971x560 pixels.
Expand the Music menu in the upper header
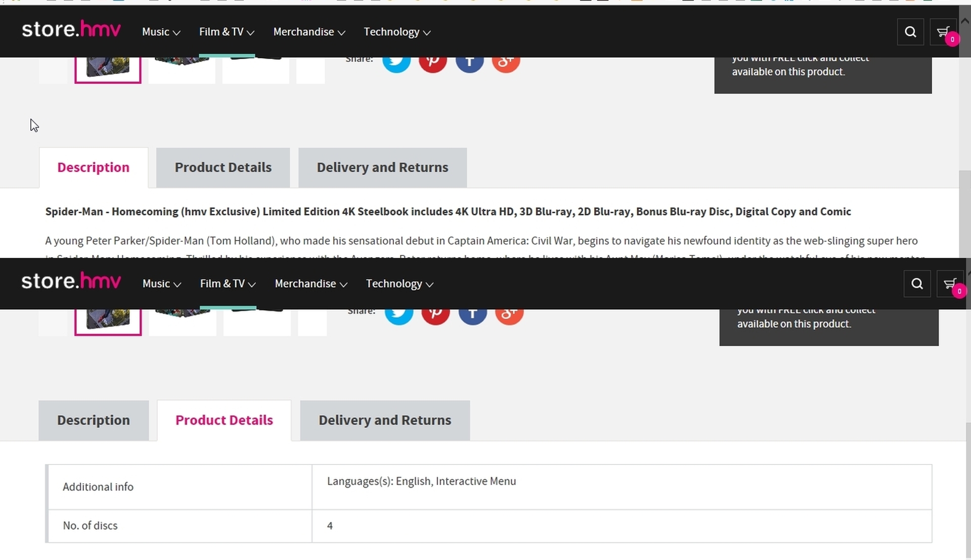pyautogui.click(x=161, y=32)
